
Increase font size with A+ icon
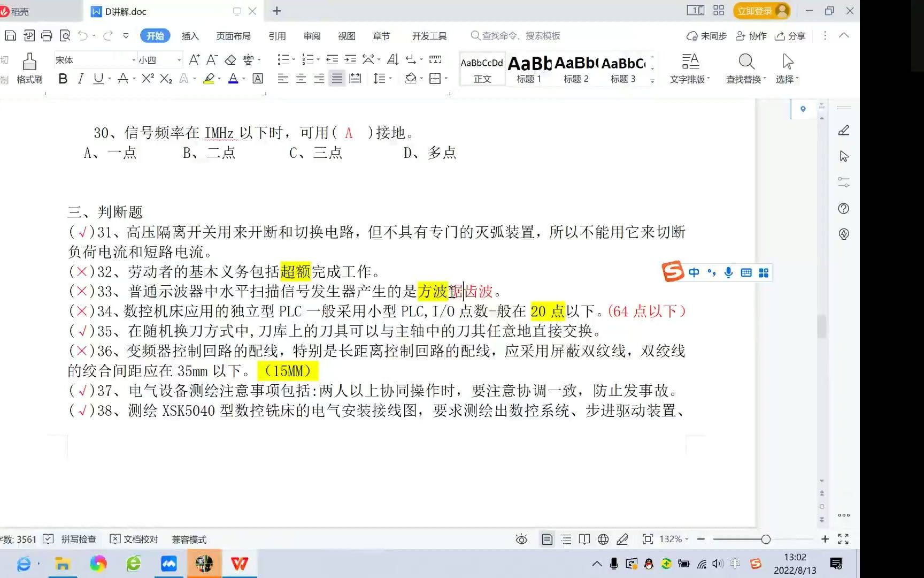(x=195, y=59)
